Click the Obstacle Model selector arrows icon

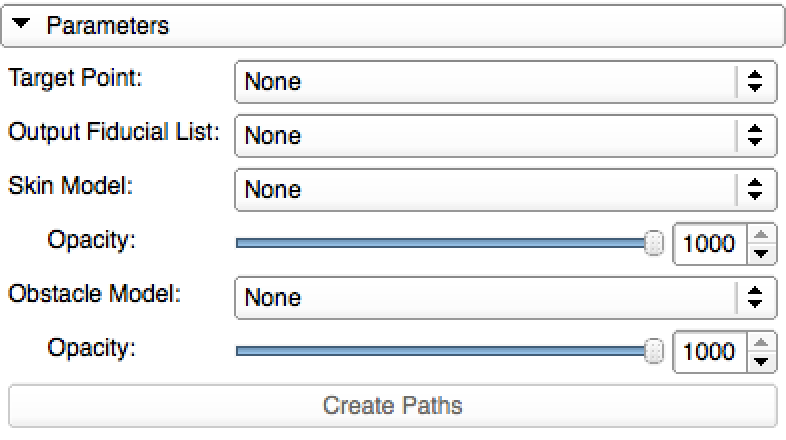pyautogui.click(x=756, y=297)
